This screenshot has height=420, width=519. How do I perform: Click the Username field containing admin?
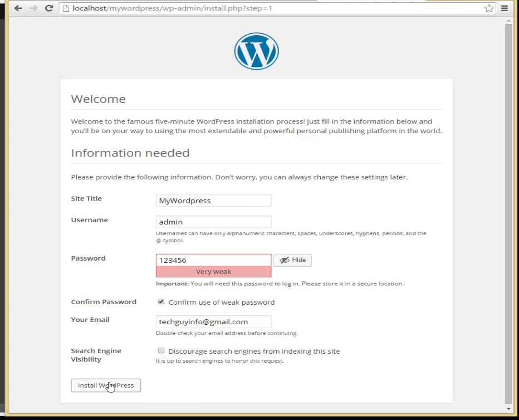click(213, 222)
